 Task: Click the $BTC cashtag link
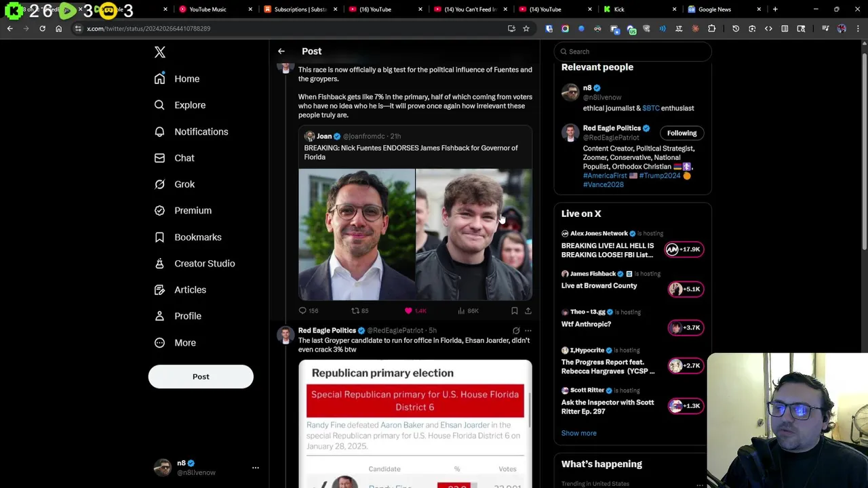point(651,108)
